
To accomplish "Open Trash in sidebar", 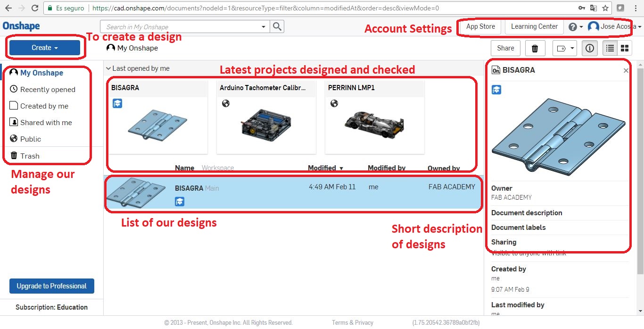I will coord(25,156).
